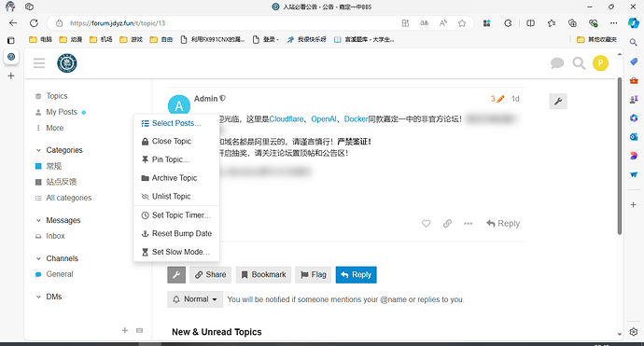This screenshot has height=346, width=644.
Task: Open browser settings and more menu
Action: tap(613, 23)
